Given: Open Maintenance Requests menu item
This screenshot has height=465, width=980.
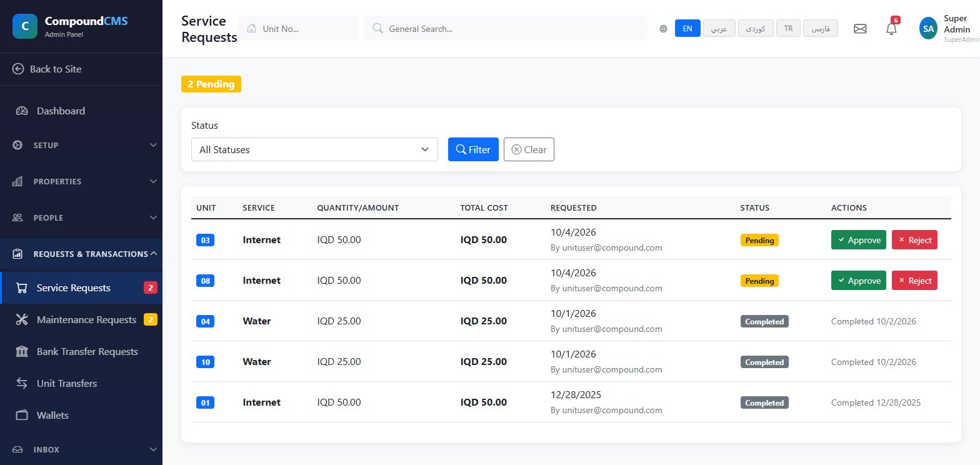Looking at the screenshot, I should [x=81, y=320].
